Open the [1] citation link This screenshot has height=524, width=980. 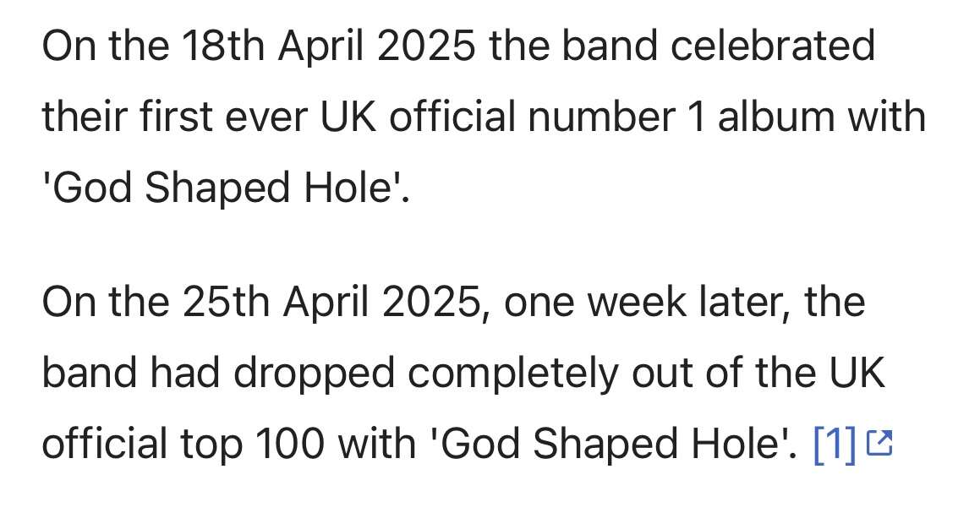tap(835, 444)
